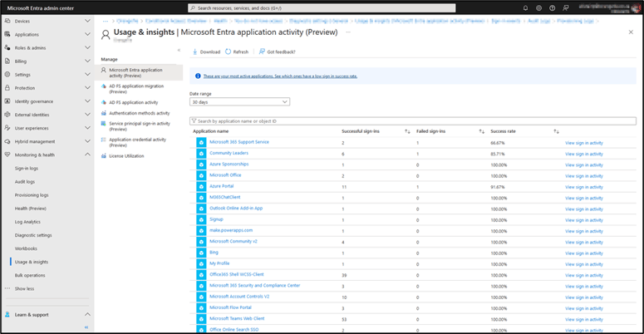Sort by Successful sign-ins column arrows

point(407,131)
